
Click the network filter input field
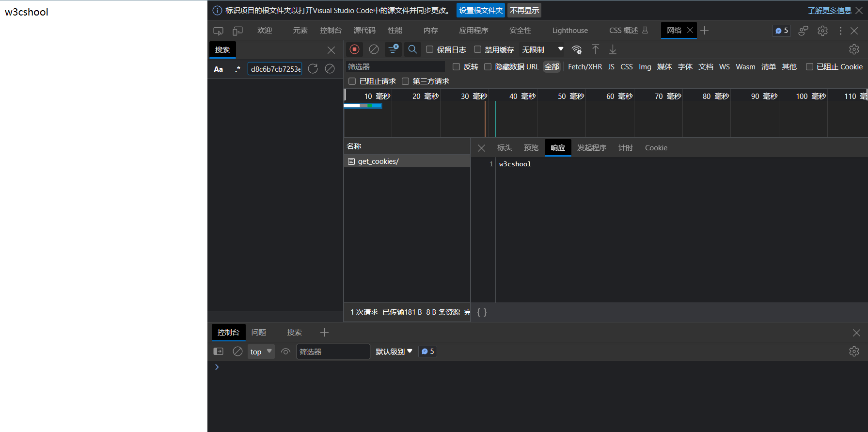(x=395, y=67)
